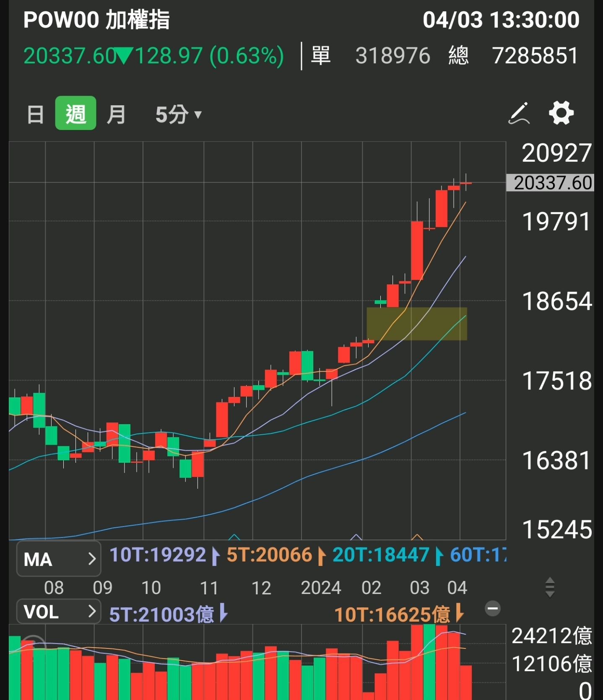Click the POW00 加權指 title
This screenshot has width=603, height=700.
coord(96,20)
